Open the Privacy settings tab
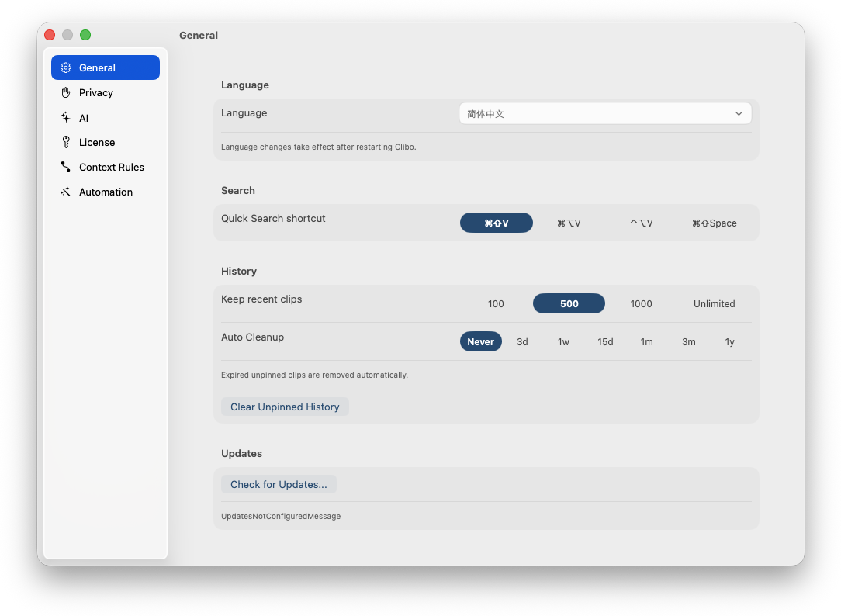Viewport: 841px width, 616px height. pyautogui.click(x=106, y=93)
